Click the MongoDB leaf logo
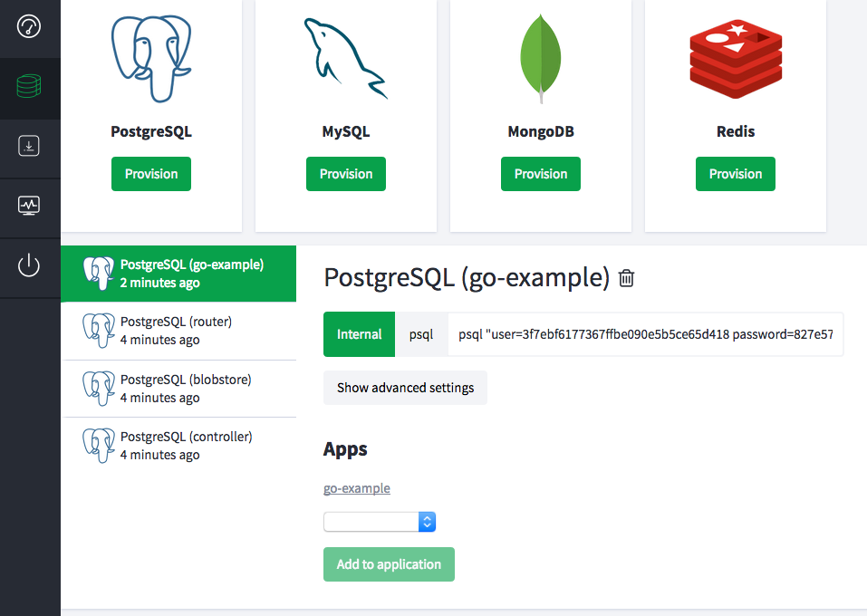867x616 pixels. coord(541,59)
